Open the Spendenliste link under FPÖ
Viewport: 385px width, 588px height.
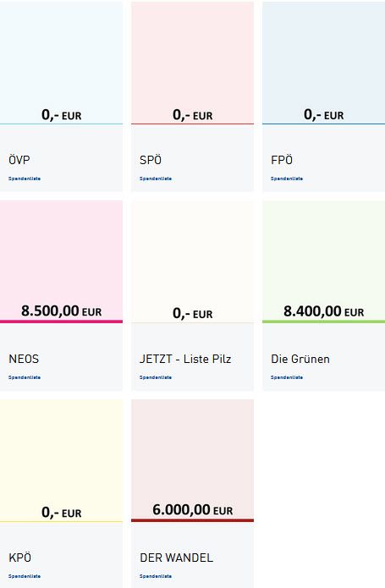pyautogui.click(x=287, y=179)
